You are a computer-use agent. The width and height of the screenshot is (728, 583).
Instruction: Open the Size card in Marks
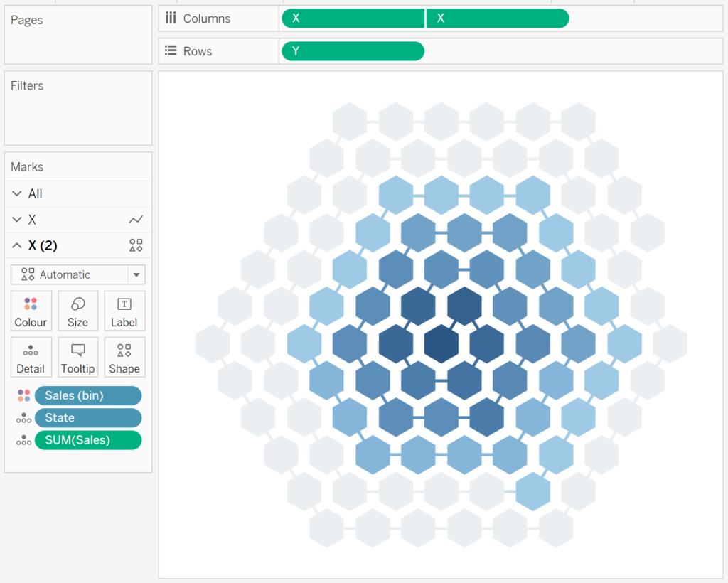point(77,311)
